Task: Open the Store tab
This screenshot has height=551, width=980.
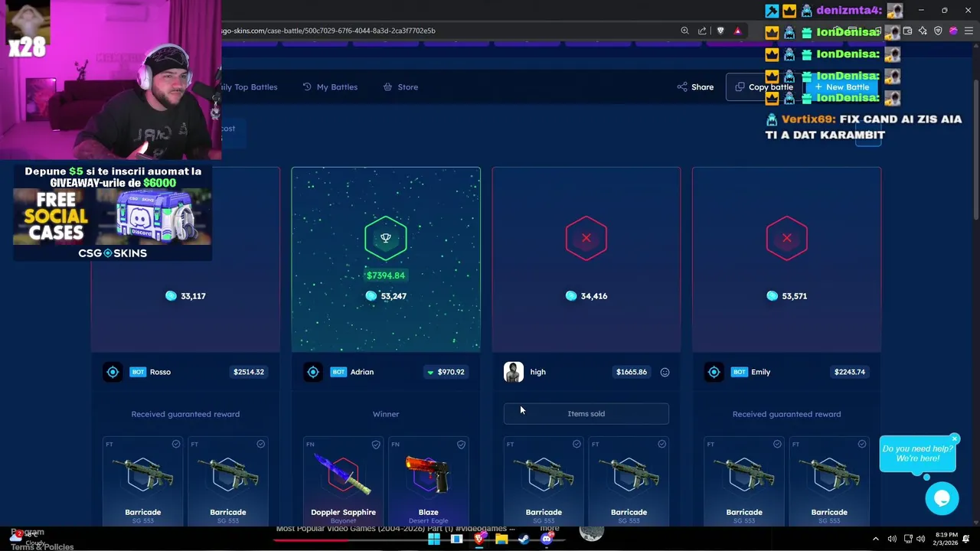Action: [x=400, y=87]
